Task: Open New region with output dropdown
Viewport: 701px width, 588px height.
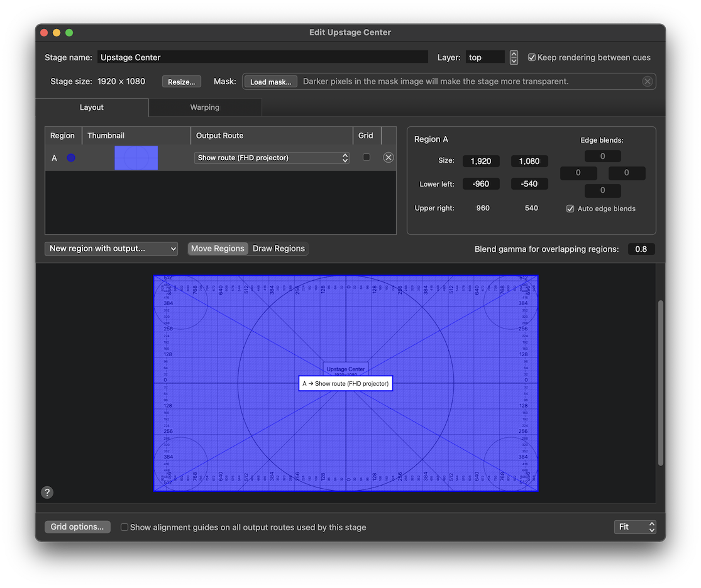Action: [x=111, y=249]
